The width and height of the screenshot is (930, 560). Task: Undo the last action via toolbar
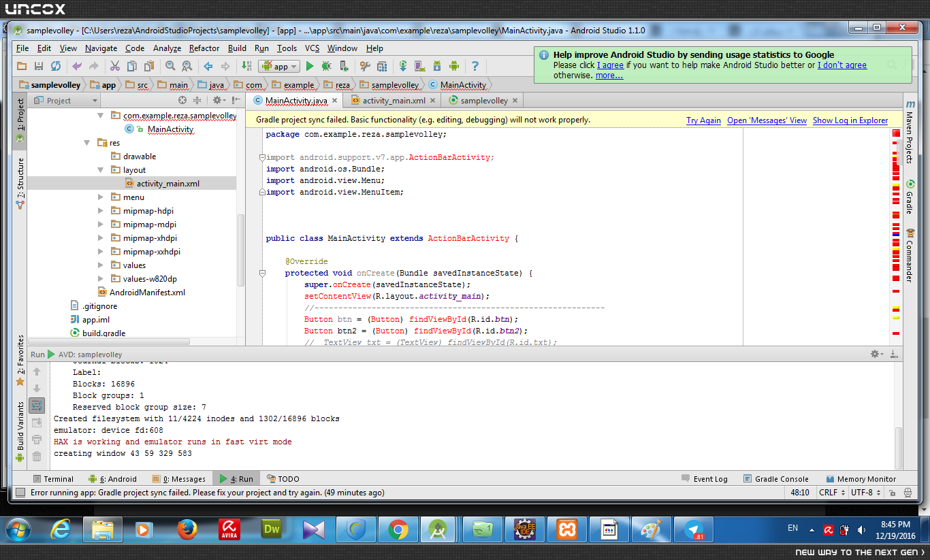(x=77, y=66)
